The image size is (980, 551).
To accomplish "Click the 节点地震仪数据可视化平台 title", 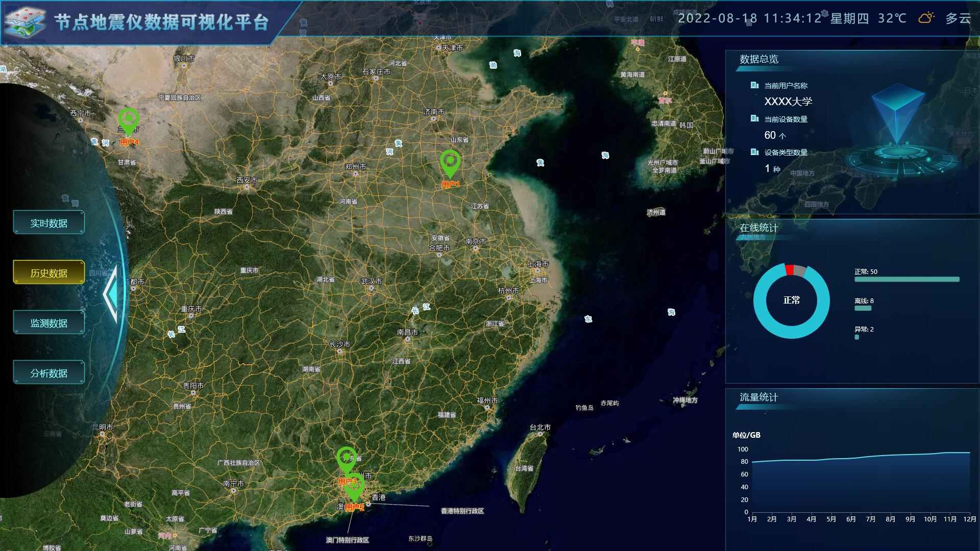I will (x=161, y=22).
